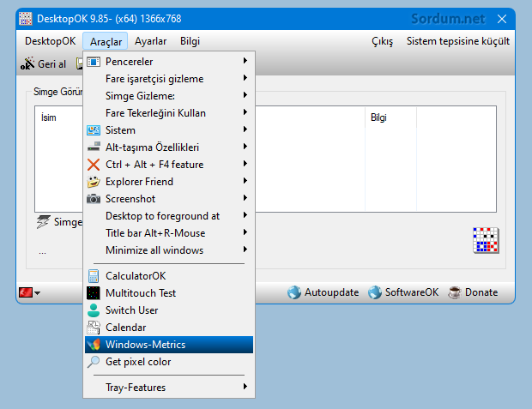The image size is (532, 409).
Task: Expand Desktop to foreground at arrow
Action: pos(245,215)
